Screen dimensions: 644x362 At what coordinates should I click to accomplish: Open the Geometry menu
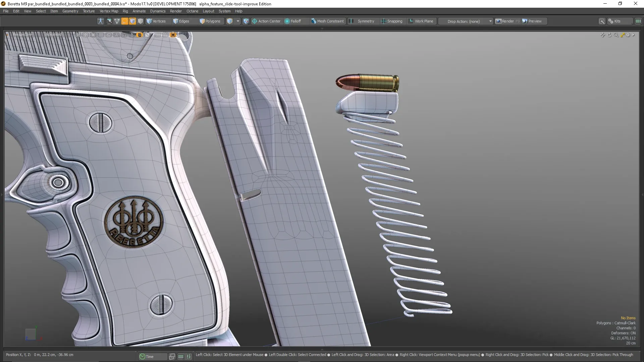[x=70, y=11]
